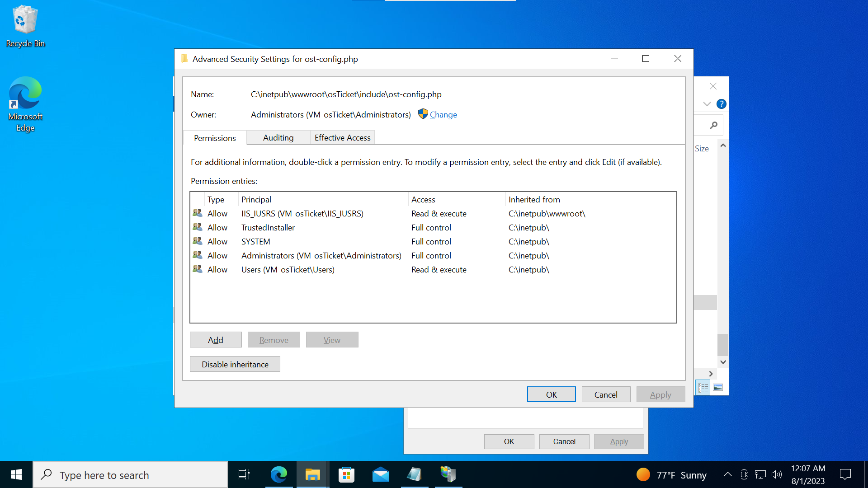Click the Change owner link
This screenshot has height=488, width=868.
pos(443,115)
